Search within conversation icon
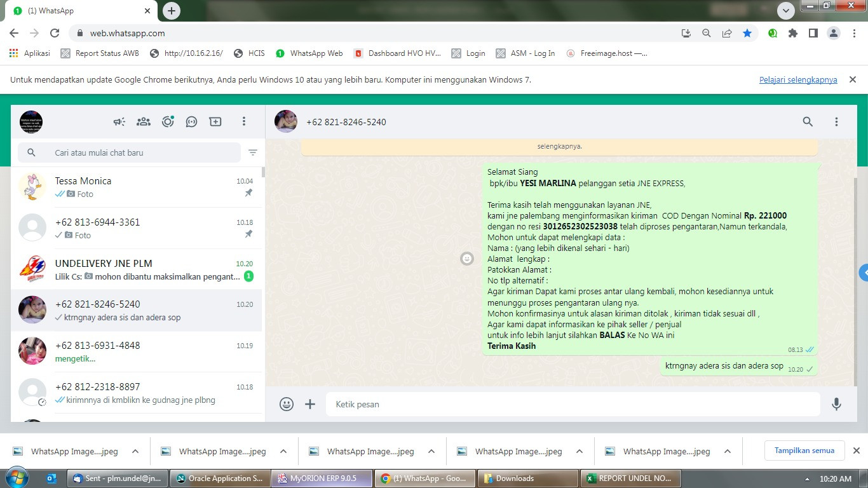This screenshot has height=488, width=868. coord(808,121)
